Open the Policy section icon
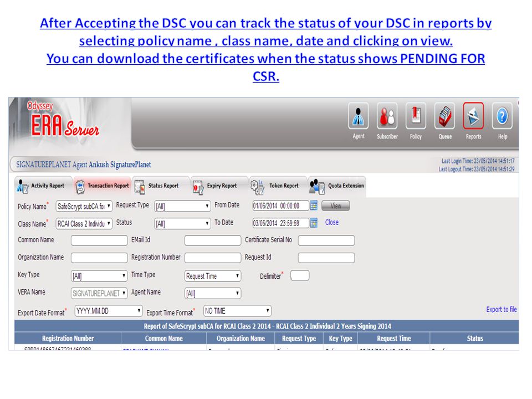 click(x=416, y=116)
